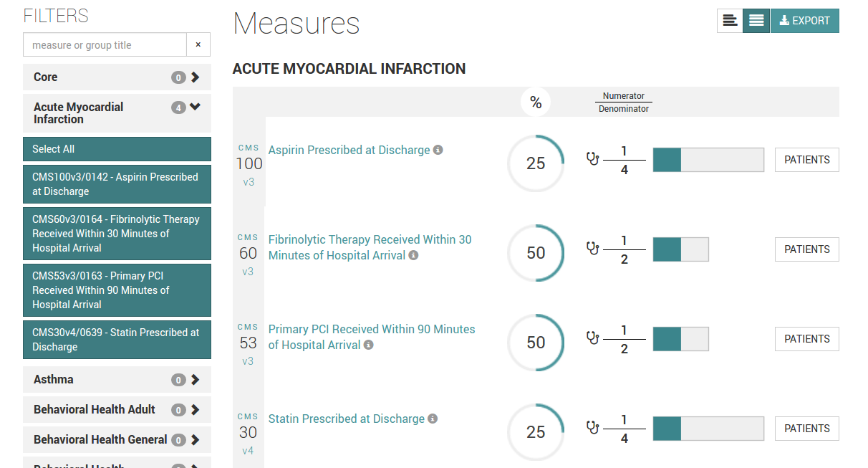The width and height of the screenshot is (868, 468).
Task: Toggle CMS30v4 Statin Prescribed filter
Action: pos(117,340)
